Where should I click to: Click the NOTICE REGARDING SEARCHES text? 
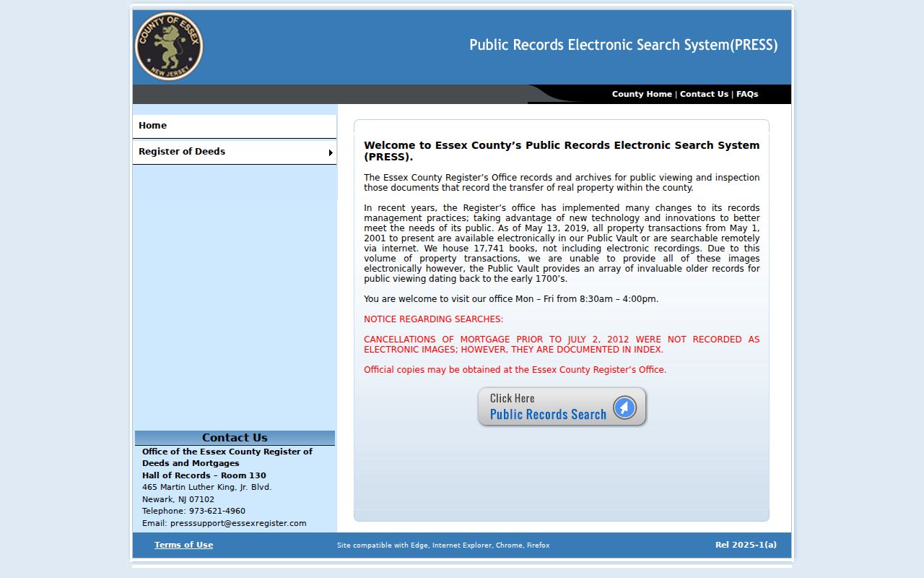pos(434,319)
